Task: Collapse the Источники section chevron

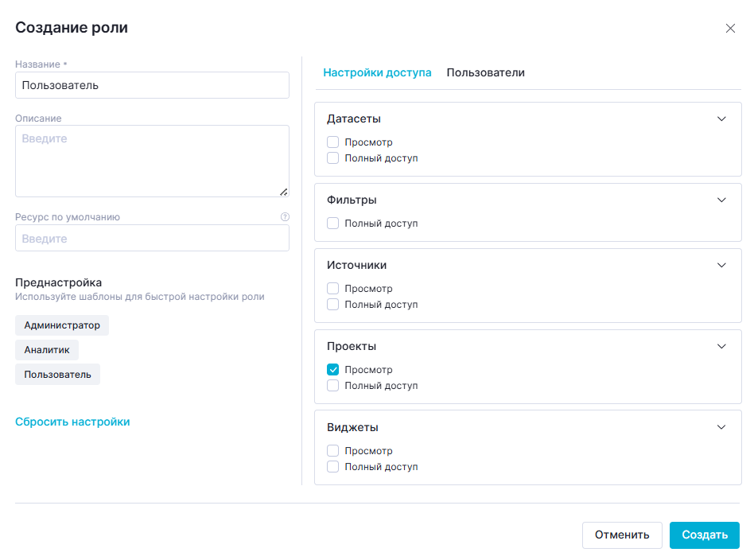Action: coord(721,265)
